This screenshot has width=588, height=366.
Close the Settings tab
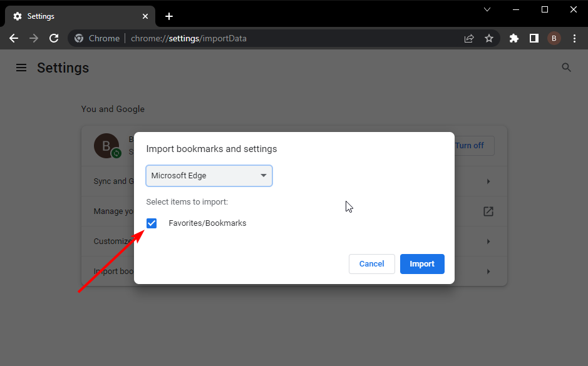point(145,16)
